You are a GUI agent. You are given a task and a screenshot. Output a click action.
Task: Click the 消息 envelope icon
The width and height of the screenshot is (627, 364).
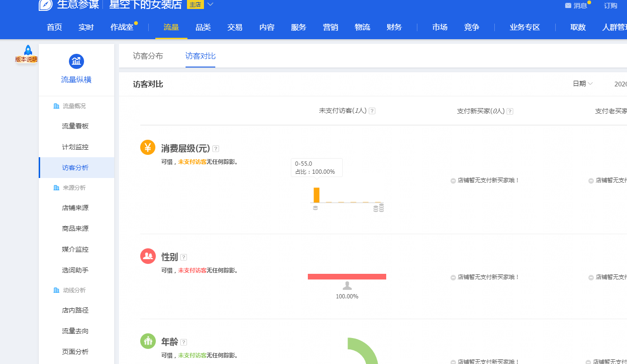[x=568, y=6]
